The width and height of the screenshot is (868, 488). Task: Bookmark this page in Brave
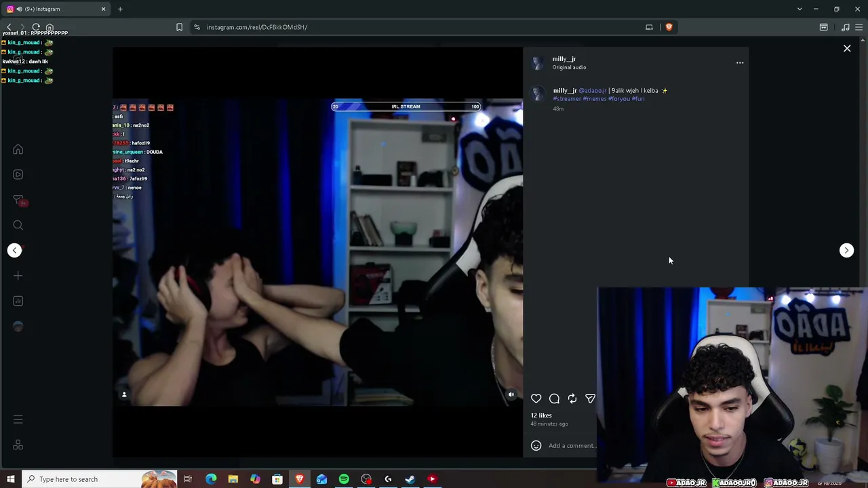(x=179, y=27)
